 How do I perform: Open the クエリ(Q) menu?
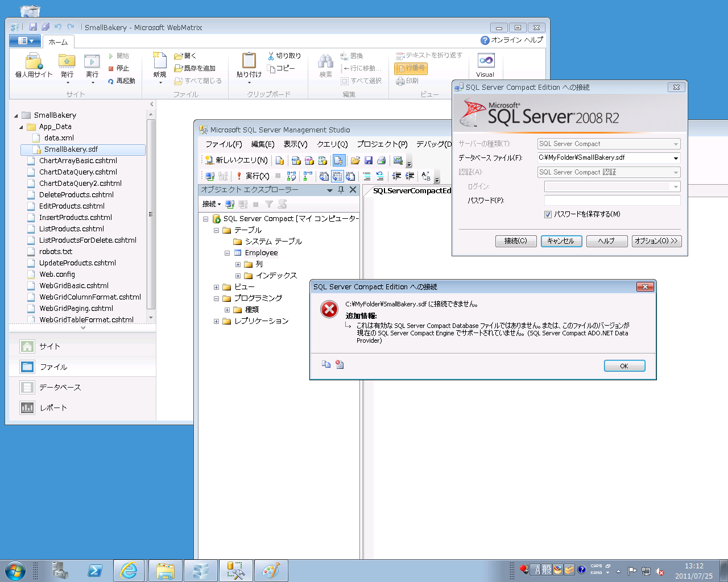pyautogui.click(x=332, y=144)
